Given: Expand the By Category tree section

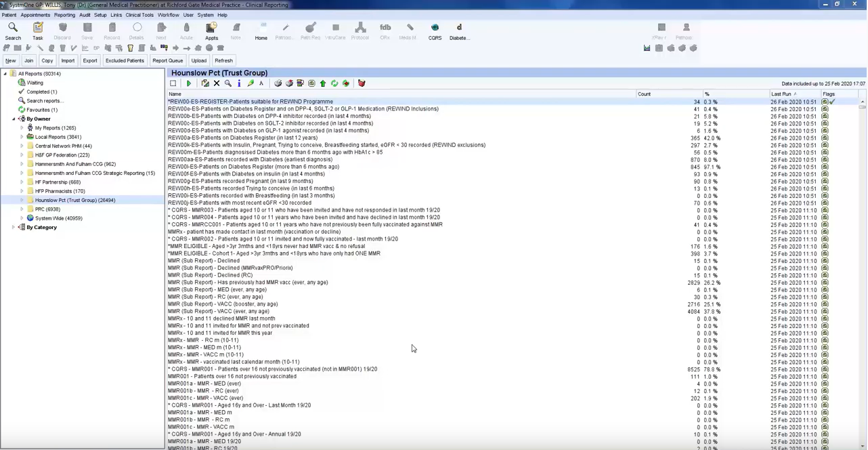Looking at the screenshot, I should coord(14,228).
